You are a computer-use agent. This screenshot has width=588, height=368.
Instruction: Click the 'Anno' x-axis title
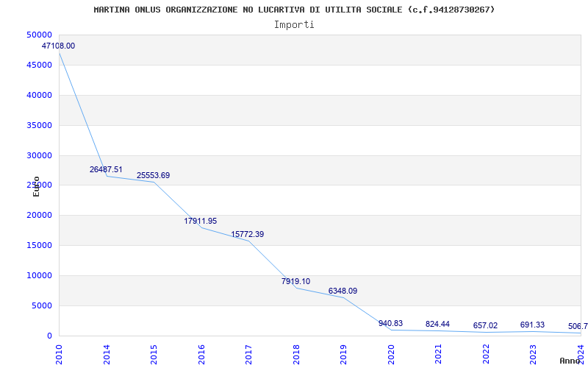pyautogui.click(x=570, y=361)
